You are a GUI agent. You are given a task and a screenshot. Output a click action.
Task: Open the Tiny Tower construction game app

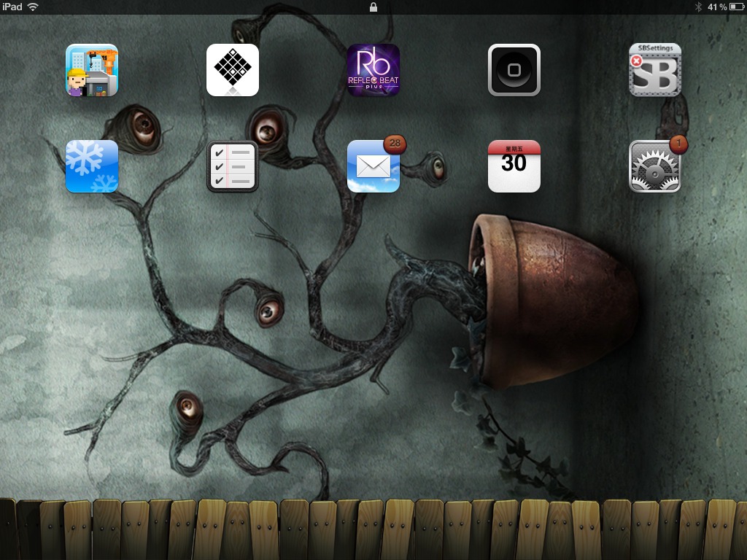click(x=92, y=70)
